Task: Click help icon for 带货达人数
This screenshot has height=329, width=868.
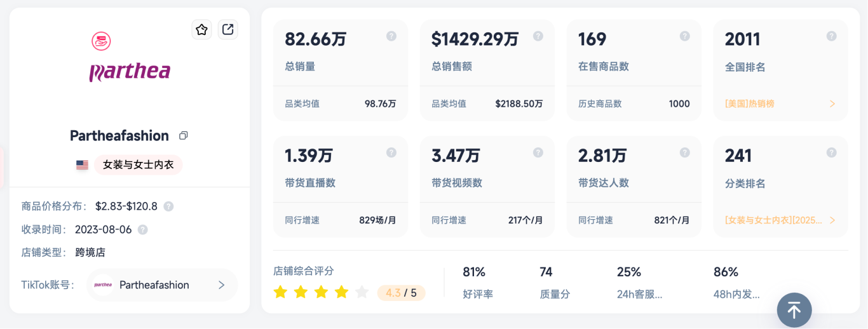Action: point(685,152)
